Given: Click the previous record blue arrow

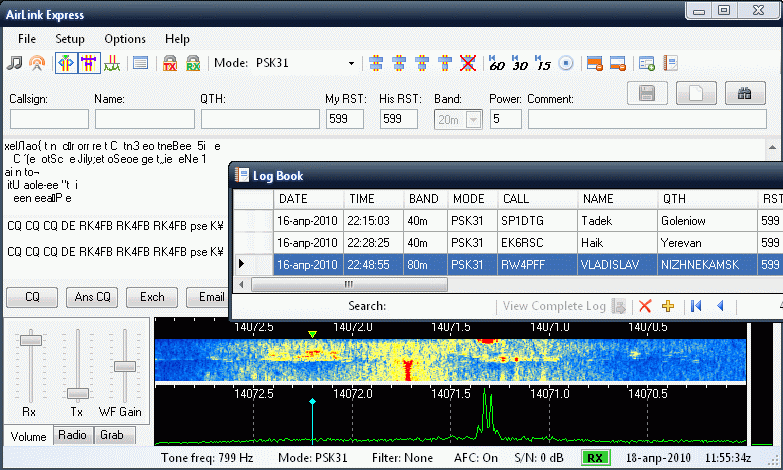Looking at the screenshot, I should pos(720,306).
